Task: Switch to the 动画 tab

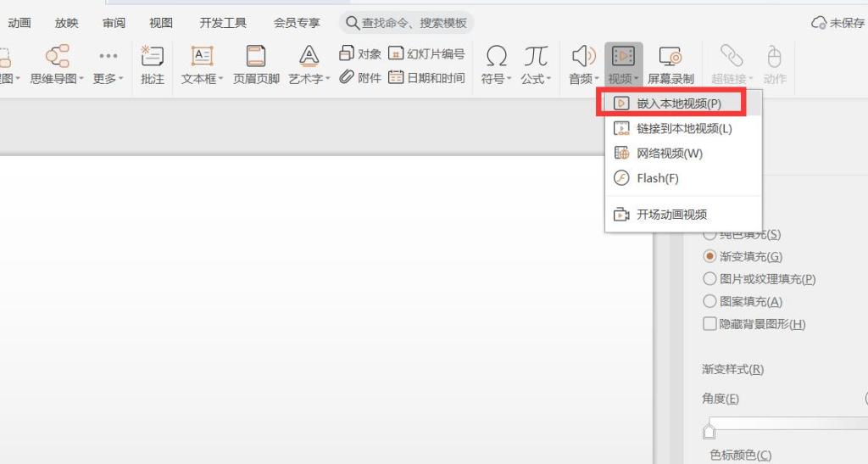Action: click(19, 23)
